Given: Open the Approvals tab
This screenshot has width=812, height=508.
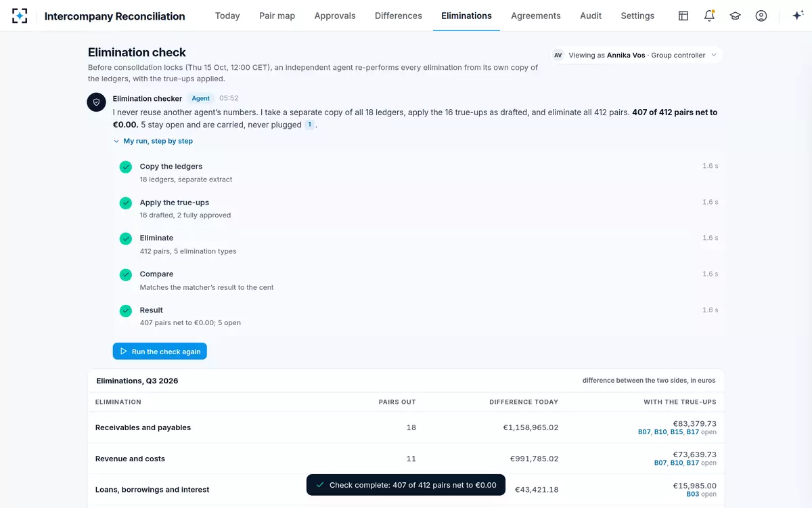Looking at the screenshot, I should (x=335, y=16).
